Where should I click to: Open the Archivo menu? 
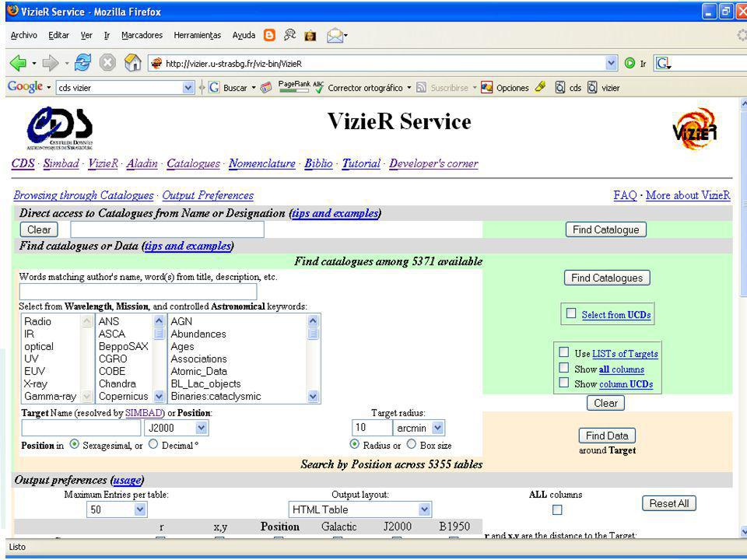click(24, 35)
